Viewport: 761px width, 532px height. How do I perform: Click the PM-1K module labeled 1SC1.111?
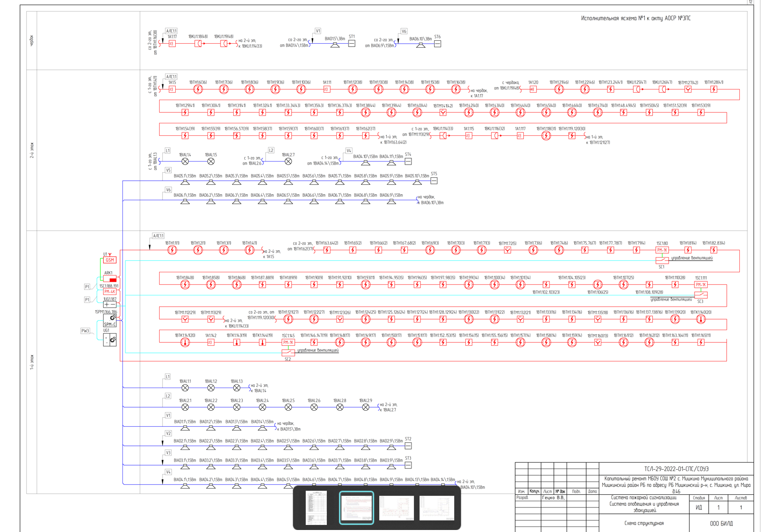701,284
